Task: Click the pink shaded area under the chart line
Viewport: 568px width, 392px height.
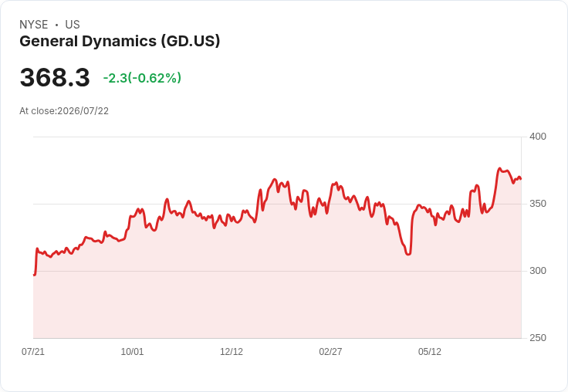Action: [277, 282]
